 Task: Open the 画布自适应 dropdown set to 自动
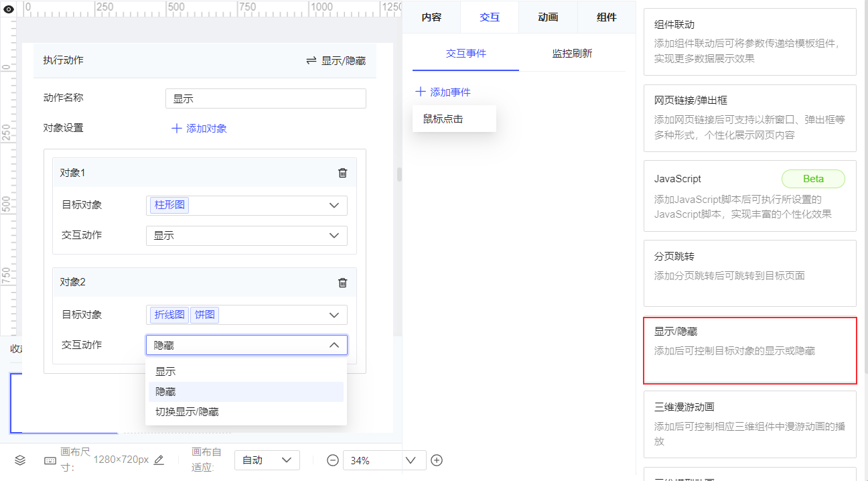267,460
